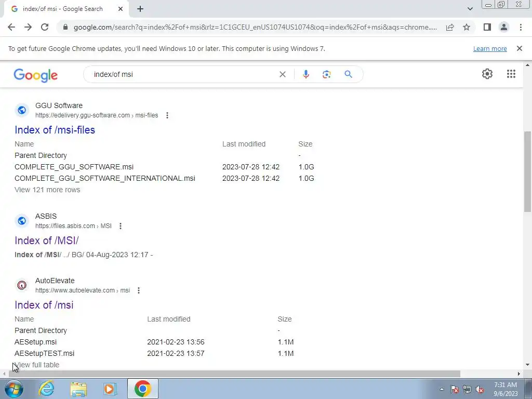Submit search with magnifier icon
The image size is (532, 399).
[348, 74]
